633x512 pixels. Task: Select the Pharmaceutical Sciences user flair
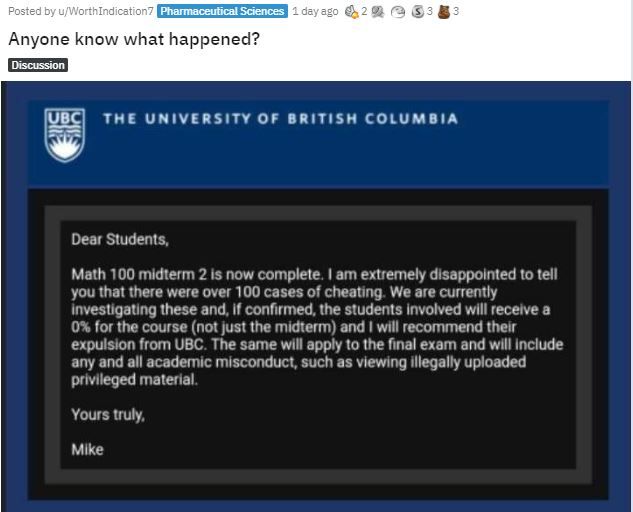[x=222, y=12]
